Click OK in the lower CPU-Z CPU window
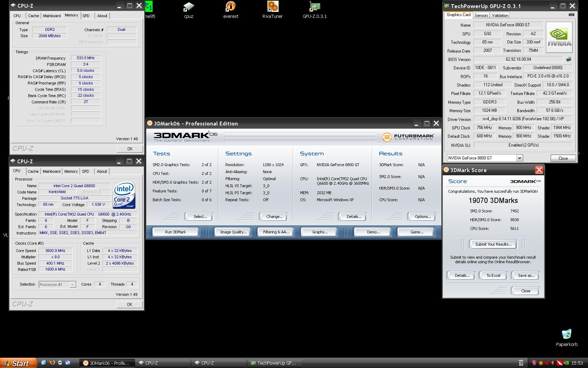Image resolution: width=588 pixels, height=368 pixels. pos(129,304)
